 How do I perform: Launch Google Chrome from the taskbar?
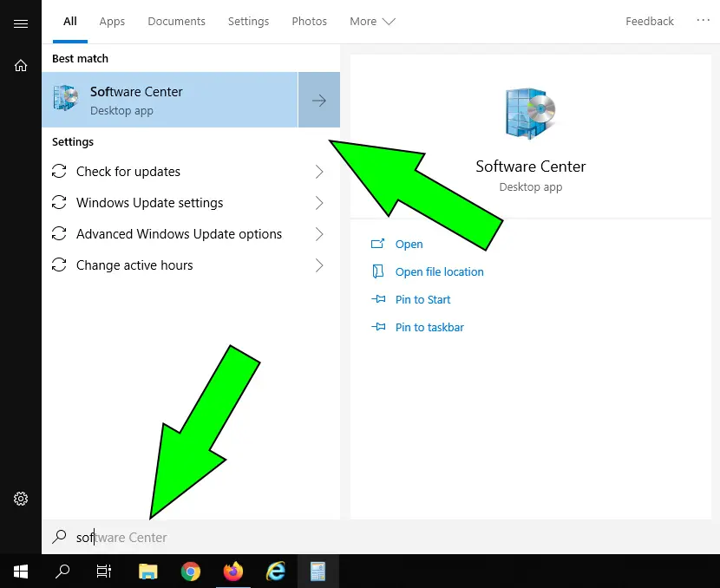[x=191, y=572]
